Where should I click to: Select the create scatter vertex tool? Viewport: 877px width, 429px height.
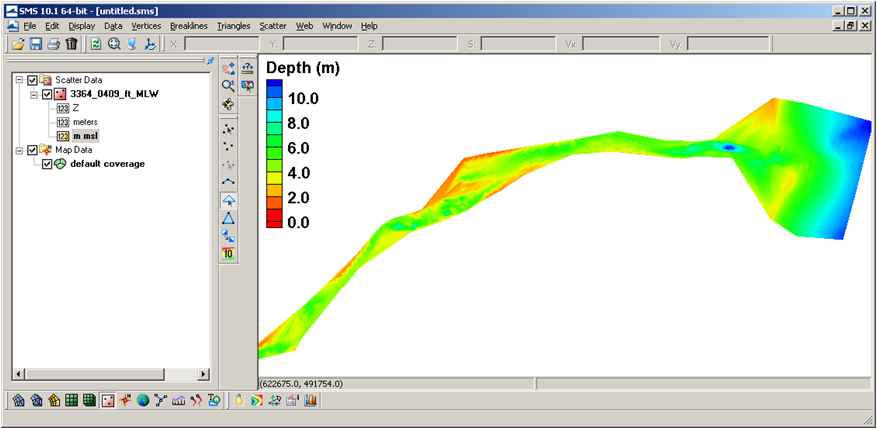228,147
